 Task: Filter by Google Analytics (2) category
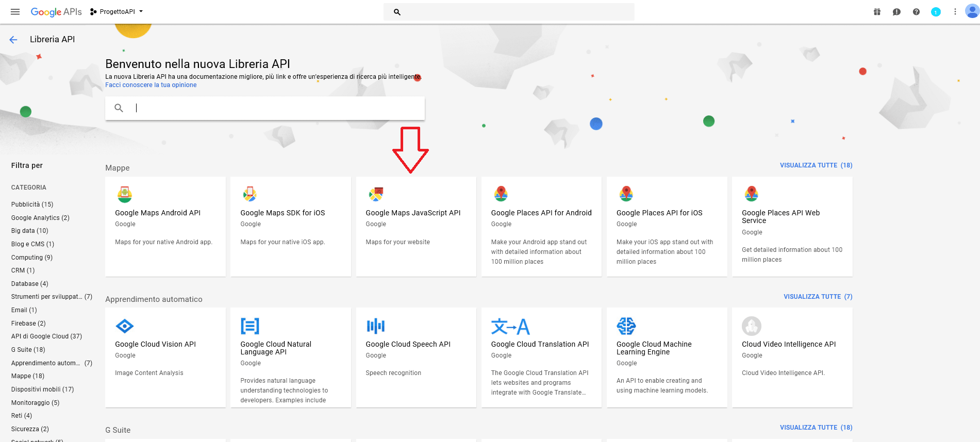click(40, 218)
